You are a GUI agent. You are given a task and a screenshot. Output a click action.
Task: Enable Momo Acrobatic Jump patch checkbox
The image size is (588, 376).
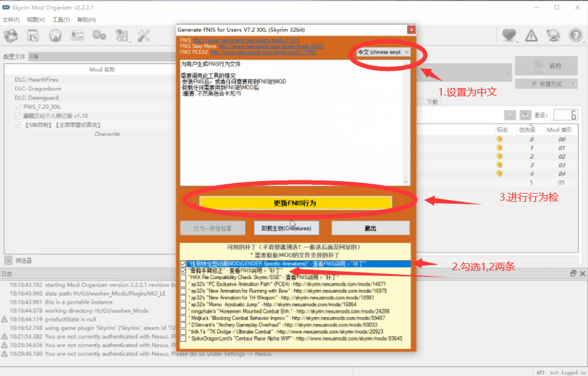pyautogui.click(x=183, y=304)
